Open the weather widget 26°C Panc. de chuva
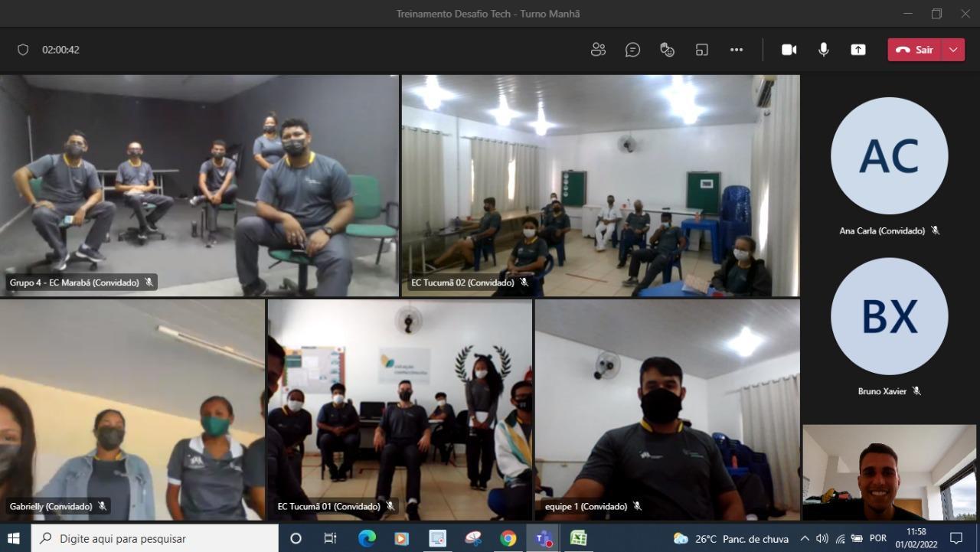Viewport: 980px width, 552px height. [730, 538]
